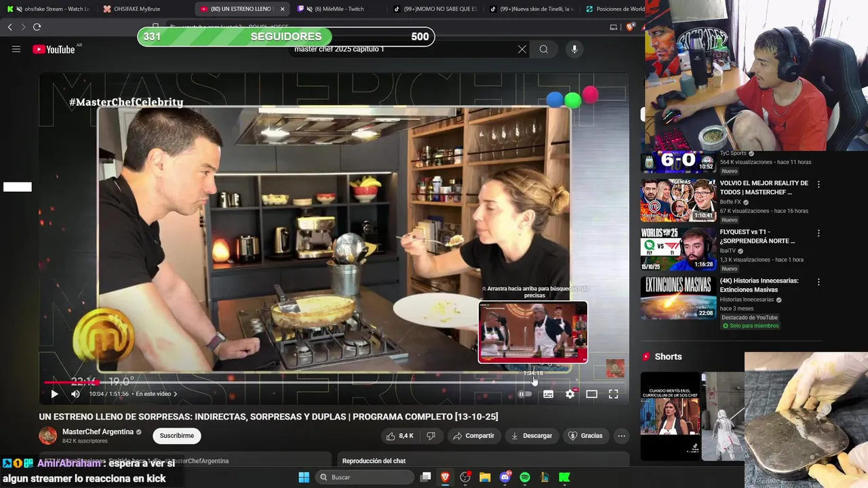Open Spotify from the taskbar
This screenshot has width=868, height=488.
pyautogui.click(x=525, y=477)
